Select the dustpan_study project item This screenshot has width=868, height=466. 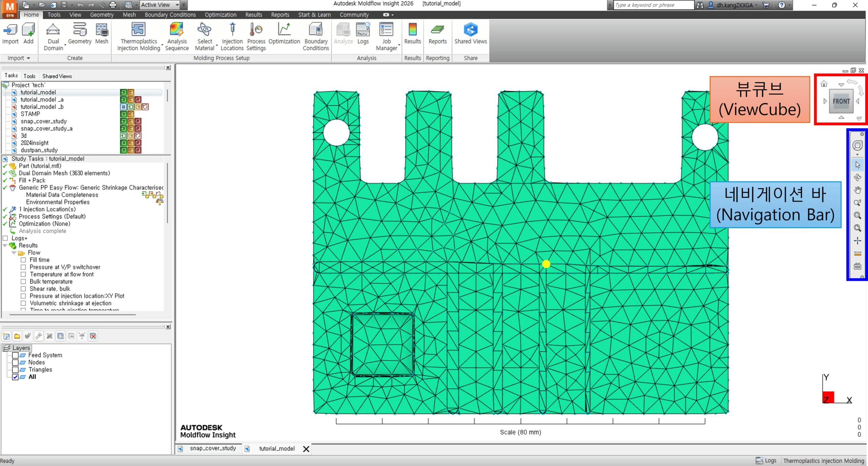coord(39,150)
